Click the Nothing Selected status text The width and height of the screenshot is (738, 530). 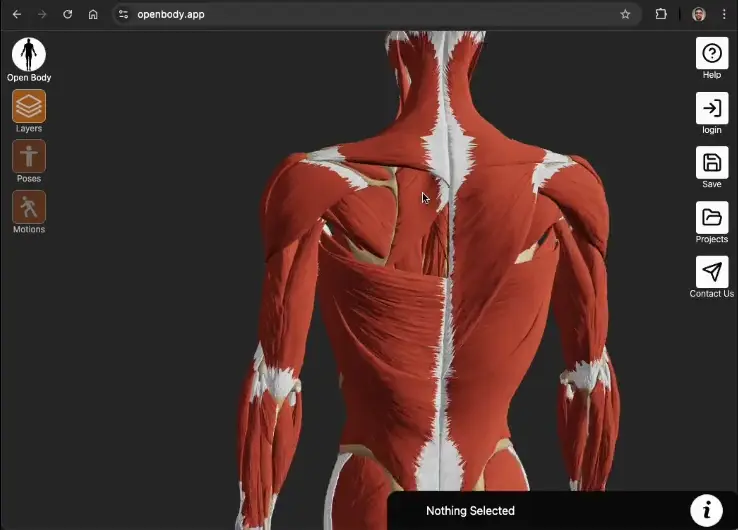pos(470,511)
